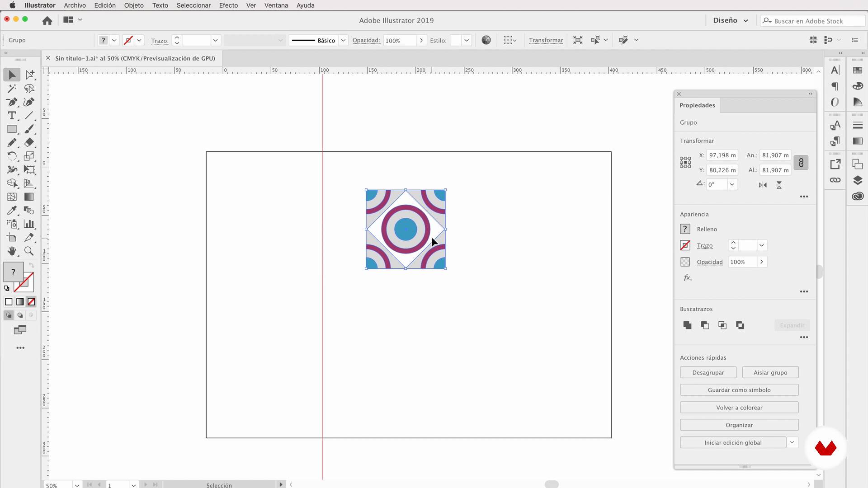Select the Eraser tool
868x488 pixels.
point(29,143)
